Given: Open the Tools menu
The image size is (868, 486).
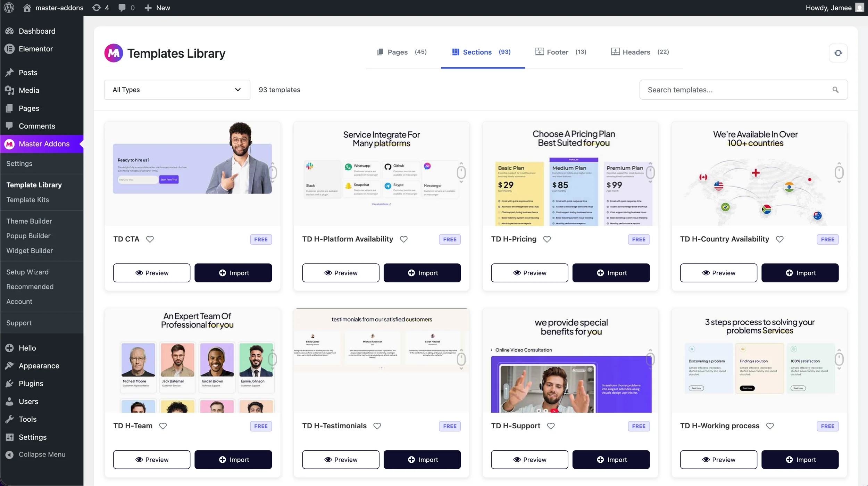Looking at the screenshot, I should tap(42, 419).
